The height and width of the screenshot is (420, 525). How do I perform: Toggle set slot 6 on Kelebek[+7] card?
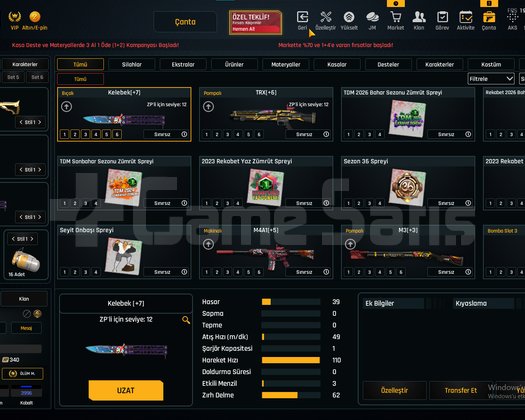(117, 135)
